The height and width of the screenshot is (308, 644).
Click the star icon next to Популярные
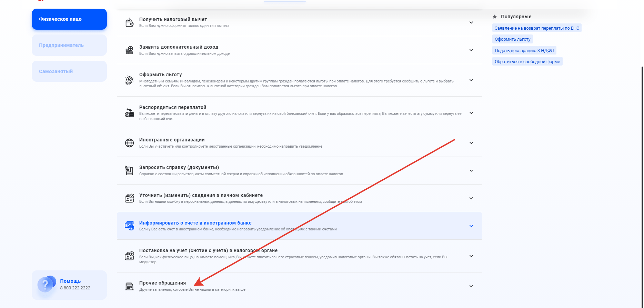point(495,17)
